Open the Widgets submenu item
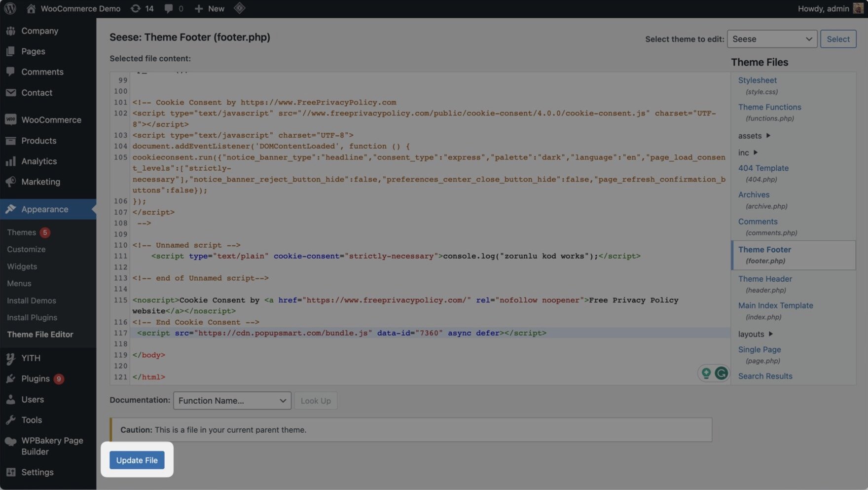This screenshot has height=490, width=868. (22, 266)
